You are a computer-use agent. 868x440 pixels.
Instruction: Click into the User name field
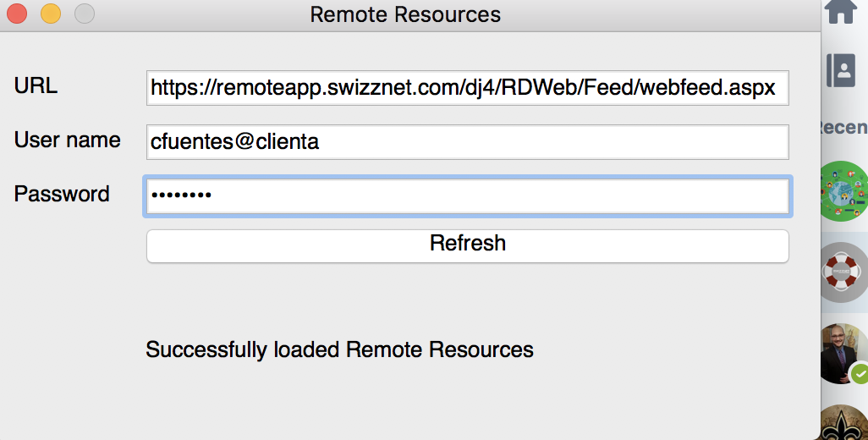coord(468,142)
